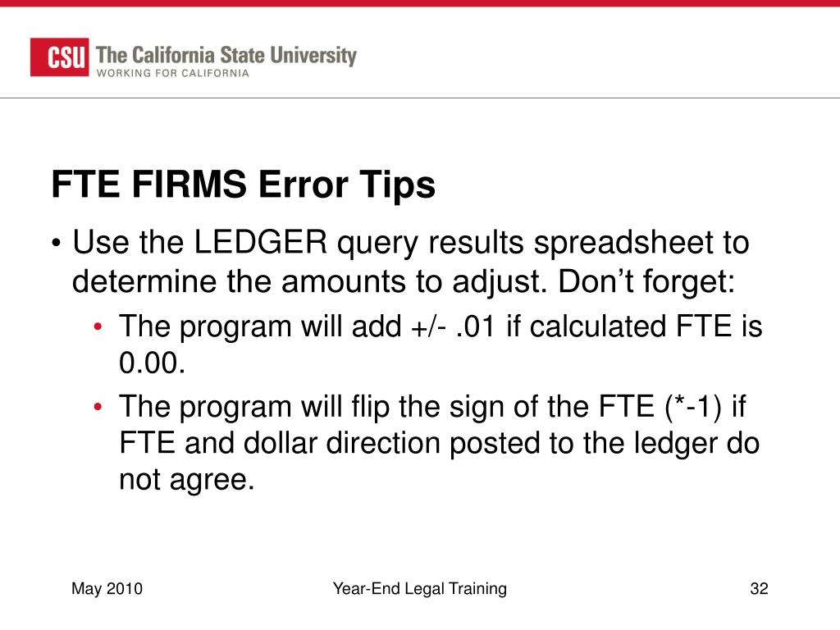Click the 'May 2010' footer date

pos(107,589)
